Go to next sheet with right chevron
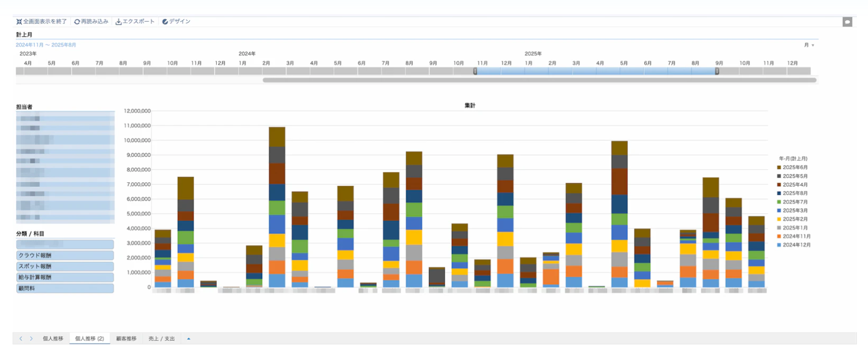 (x=31, y=338)
